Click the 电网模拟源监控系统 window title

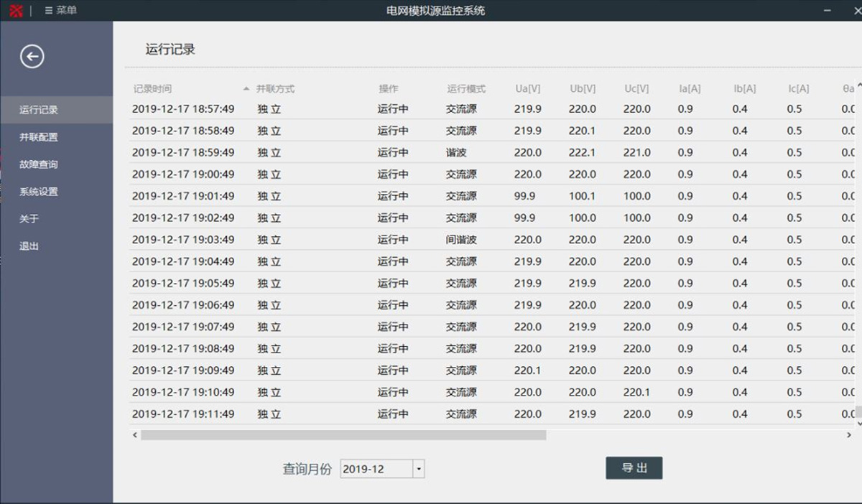436,11
